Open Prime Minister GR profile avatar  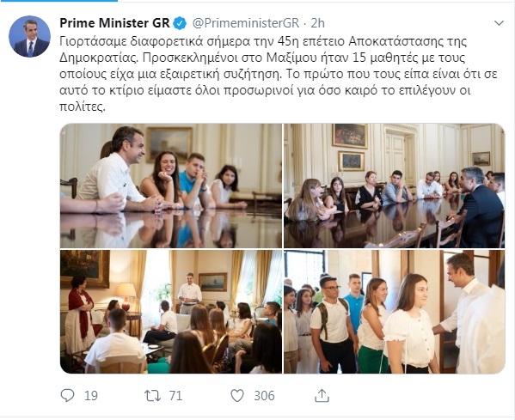[29, 36]
